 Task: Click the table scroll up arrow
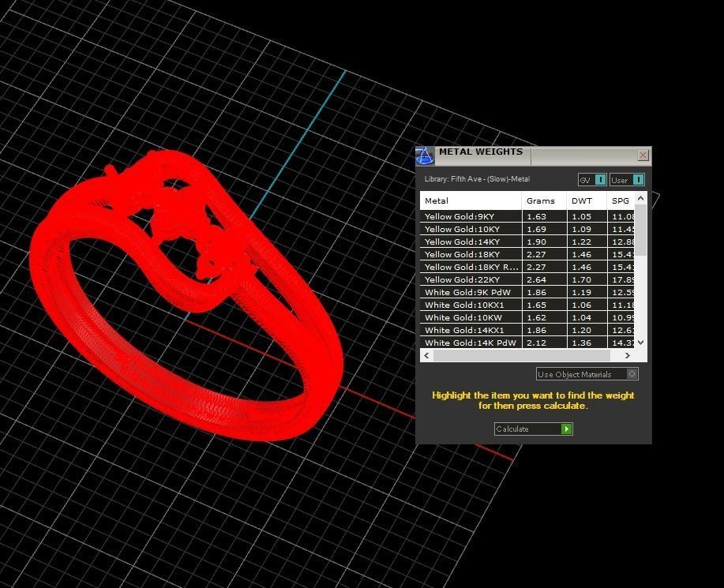(640, 198)
